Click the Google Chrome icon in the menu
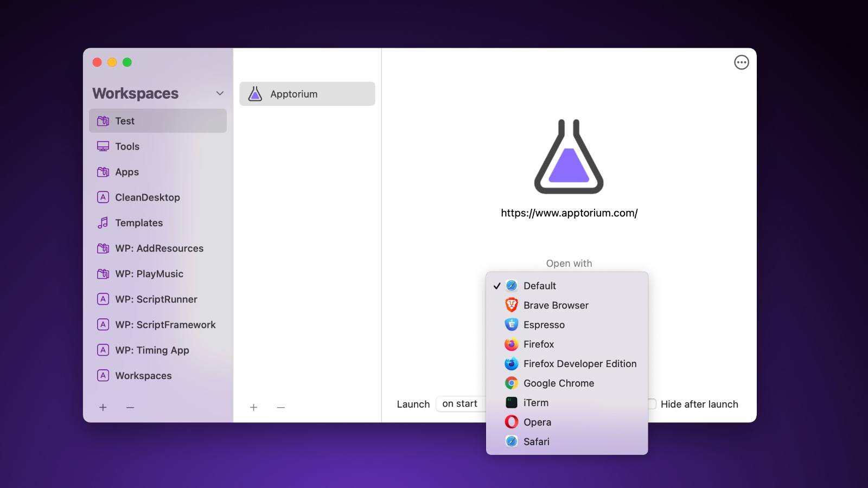 pos(512,383)
